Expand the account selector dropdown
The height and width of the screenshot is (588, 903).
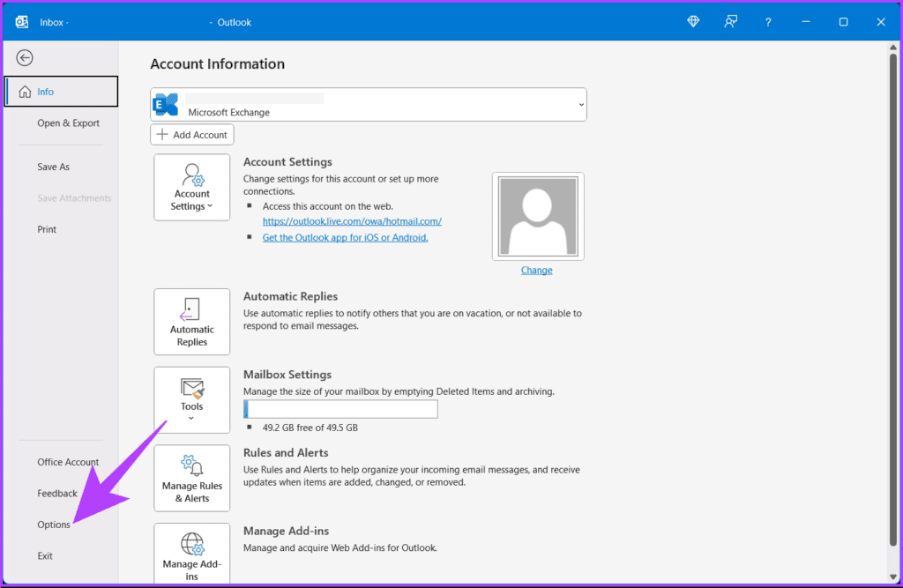[581, 105]
